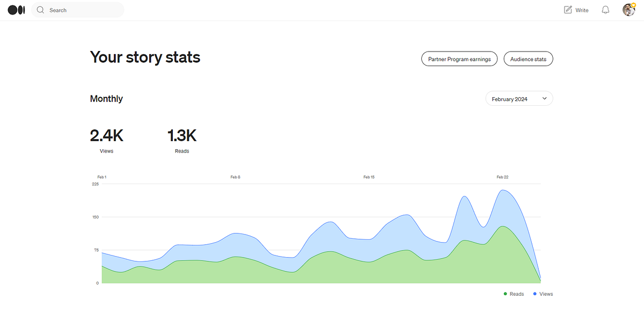Toggle the Views series legend label
The height and width of the screenshot is (314, 644).
click(x=546, y=294)
